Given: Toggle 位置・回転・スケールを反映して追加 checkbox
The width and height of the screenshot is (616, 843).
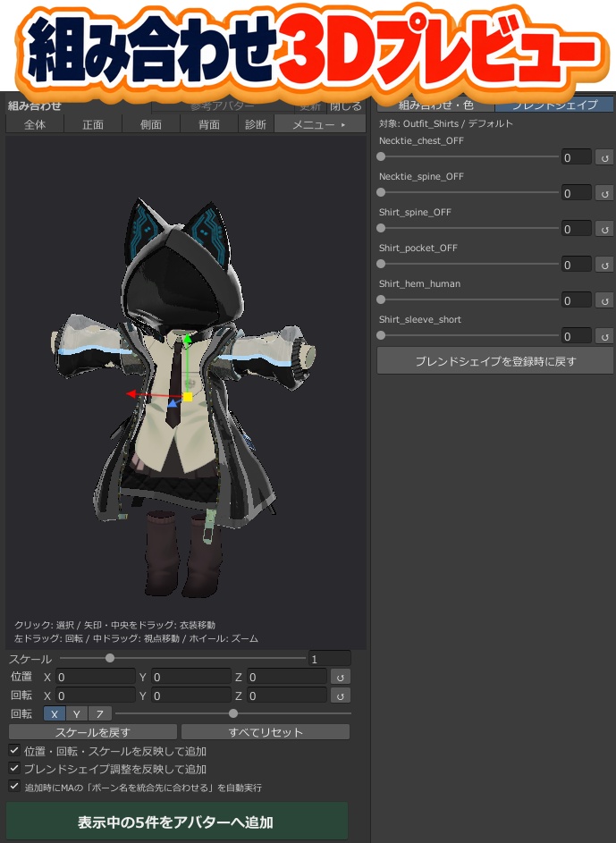Looking at the screenshot, I should (x=14, y=750).
